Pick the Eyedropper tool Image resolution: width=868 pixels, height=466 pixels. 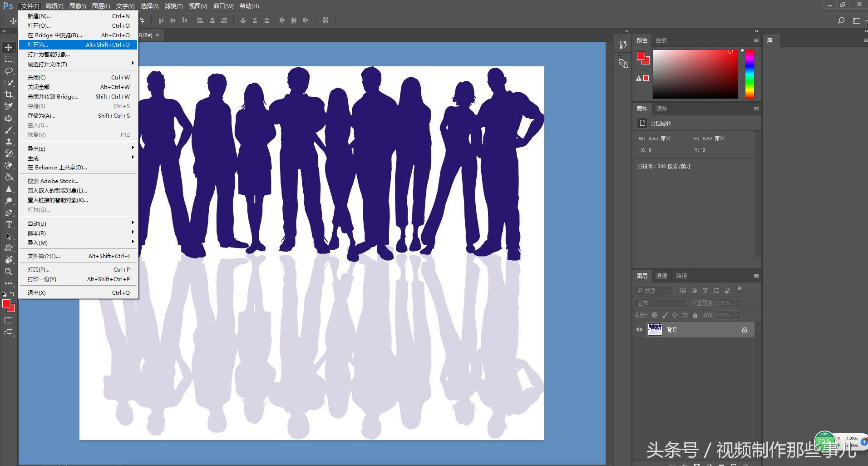[9, 106]
